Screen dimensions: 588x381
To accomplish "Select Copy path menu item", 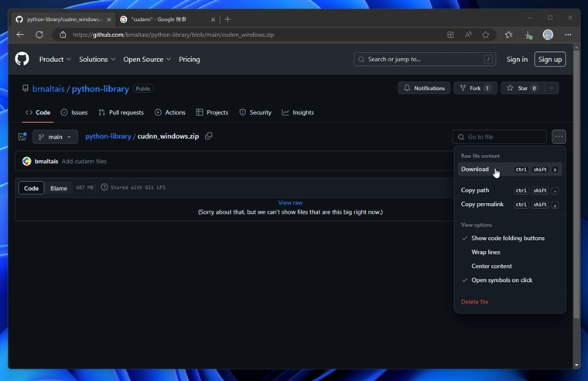I will 510,190.
